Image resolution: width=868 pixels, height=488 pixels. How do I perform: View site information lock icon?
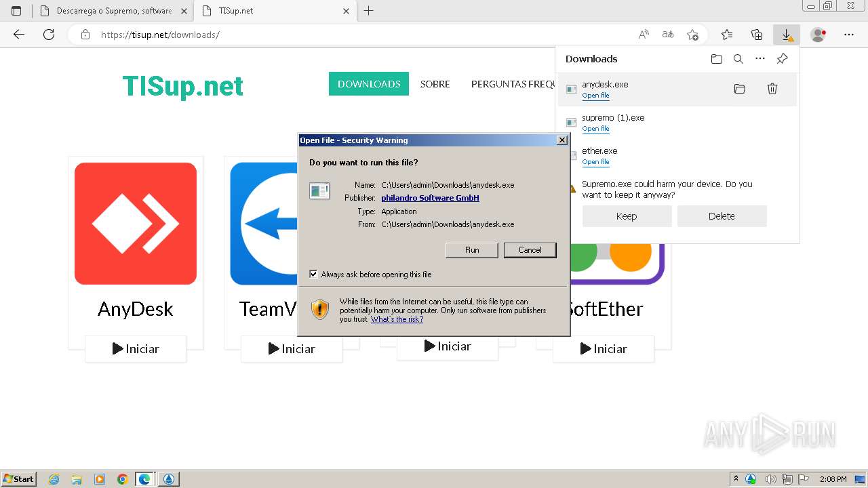coord(85,35)
